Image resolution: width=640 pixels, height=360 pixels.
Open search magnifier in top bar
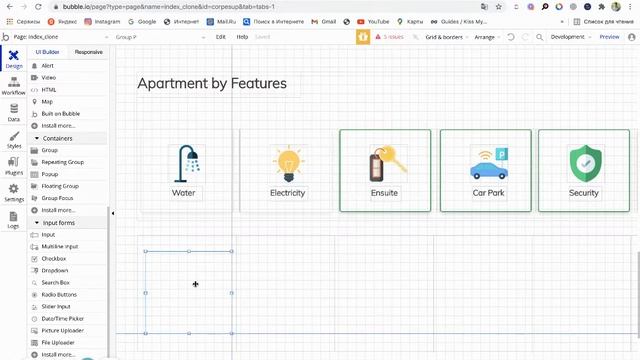(539, 37)
